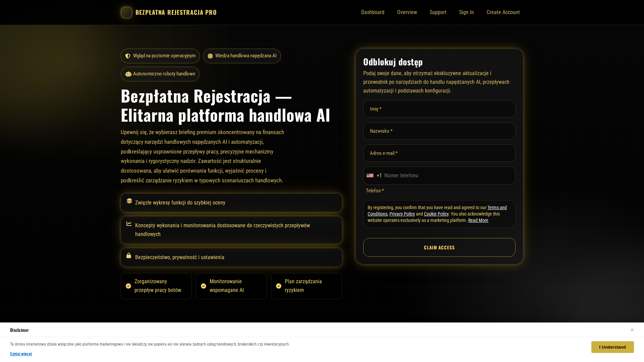Click the Read More link in form

478,220
